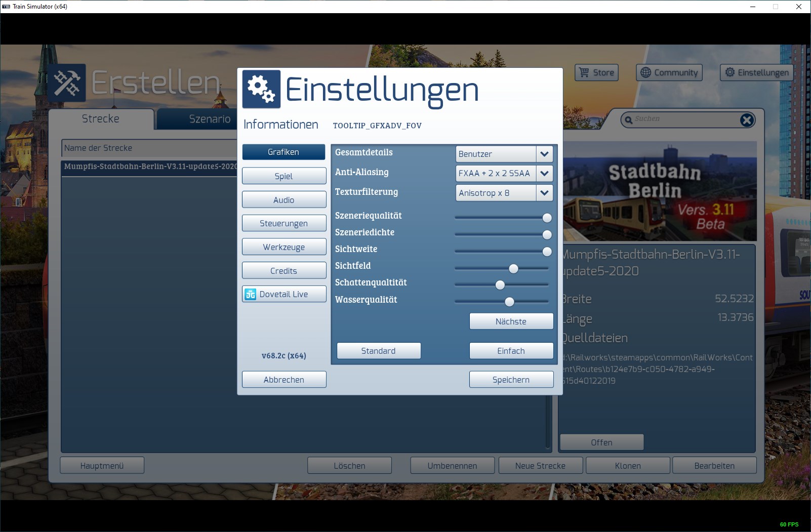
Task: Switch to Einfach graphics mode
Action: click(511, 351)
